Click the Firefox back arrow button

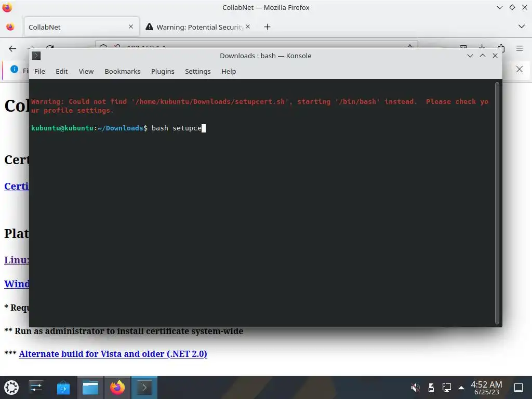click(12, 48)
